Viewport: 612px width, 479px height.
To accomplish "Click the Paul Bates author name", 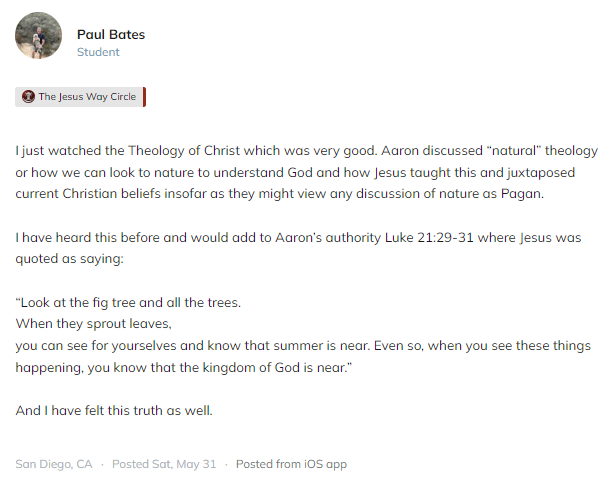I will (111, 34).
